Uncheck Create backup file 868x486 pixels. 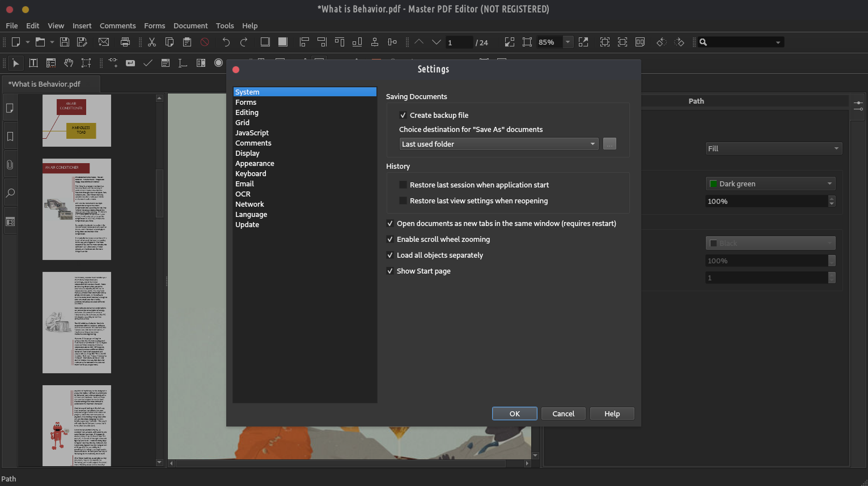[x=403, y=115]
